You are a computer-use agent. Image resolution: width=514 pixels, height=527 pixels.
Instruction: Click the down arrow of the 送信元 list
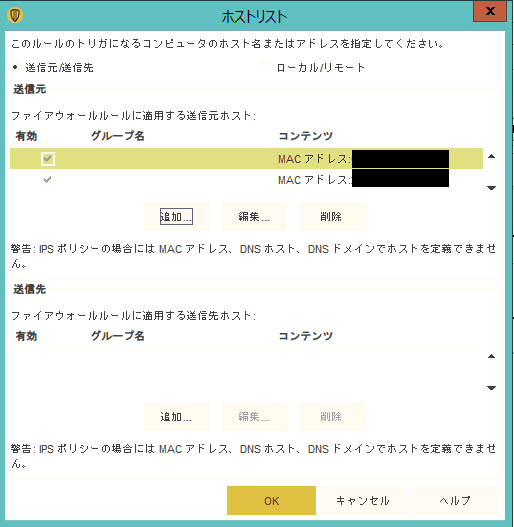[491, 188]
